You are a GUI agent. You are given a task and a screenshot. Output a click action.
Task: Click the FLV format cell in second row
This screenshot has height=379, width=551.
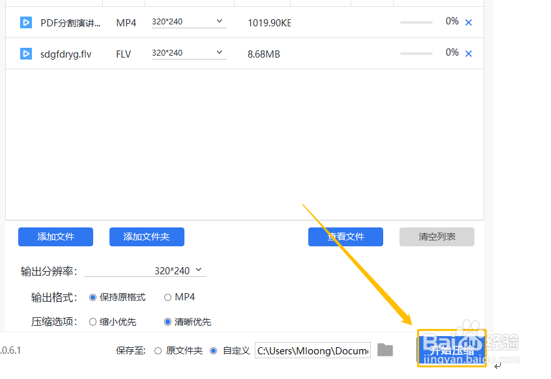click(124, 54)
